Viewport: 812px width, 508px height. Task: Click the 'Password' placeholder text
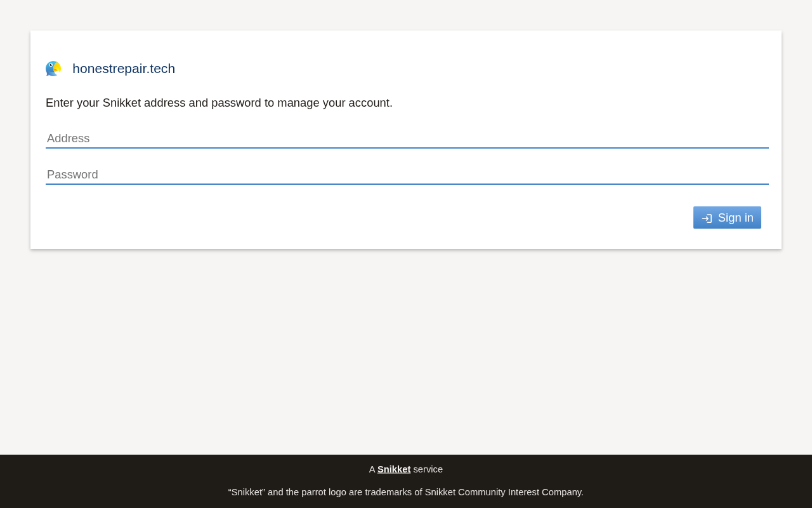[x=72, y=175]
